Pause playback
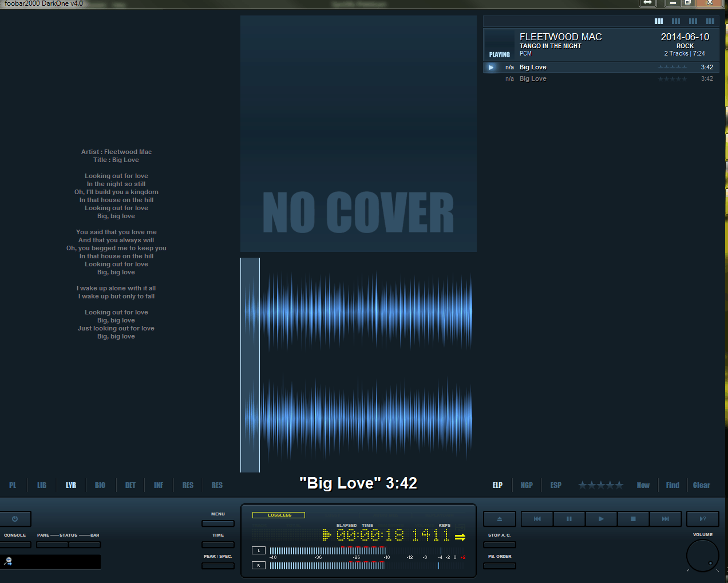This screenshot has width=728, height=583. (x=569, y=519)
